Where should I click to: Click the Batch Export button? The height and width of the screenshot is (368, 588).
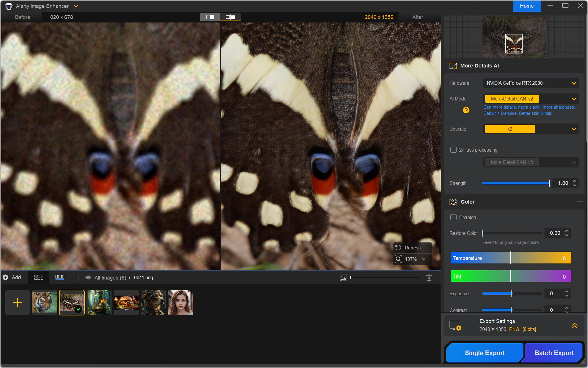tap(554, 353)
